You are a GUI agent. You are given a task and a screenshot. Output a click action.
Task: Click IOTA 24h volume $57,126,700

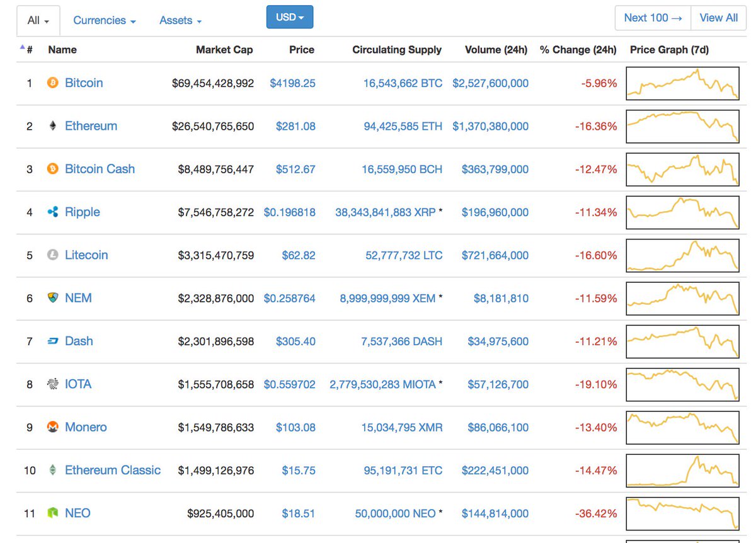click(498, 384)
